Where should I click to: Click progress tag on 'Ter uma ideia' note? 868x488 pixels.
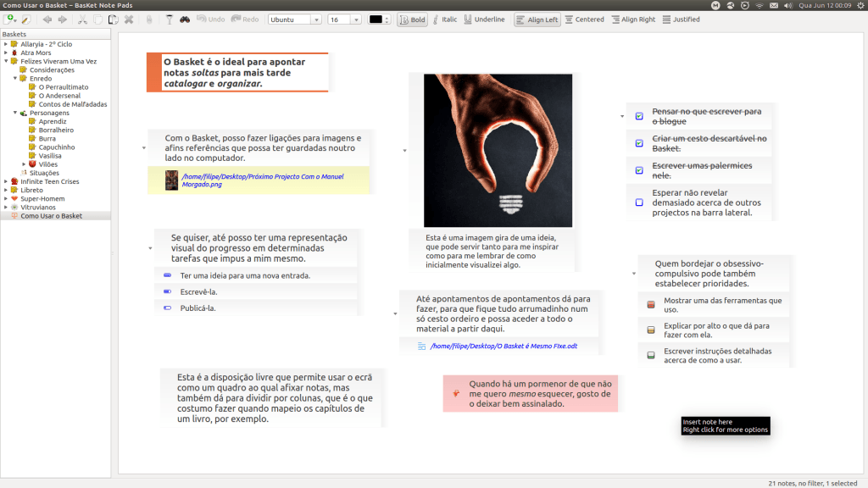(x=168, y=275)
